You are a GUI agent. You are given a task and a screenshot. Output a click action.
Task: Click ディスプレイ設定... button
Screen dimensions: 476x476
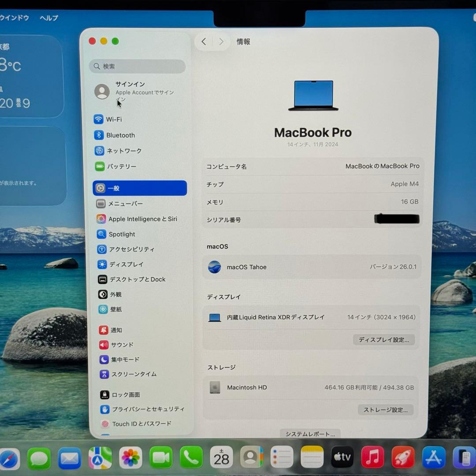pyautogui.click(x=384, y=340)
